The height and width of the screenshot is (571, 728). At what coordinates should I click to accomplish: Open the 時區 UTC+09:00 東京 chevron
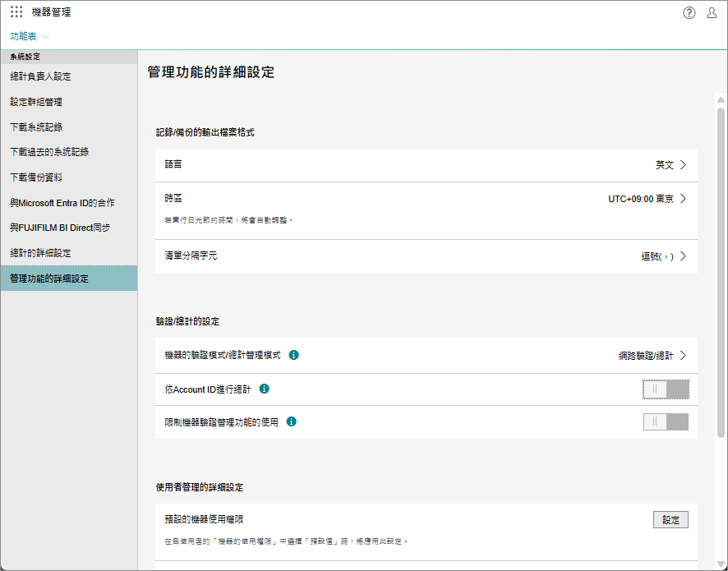click(683, 199)
